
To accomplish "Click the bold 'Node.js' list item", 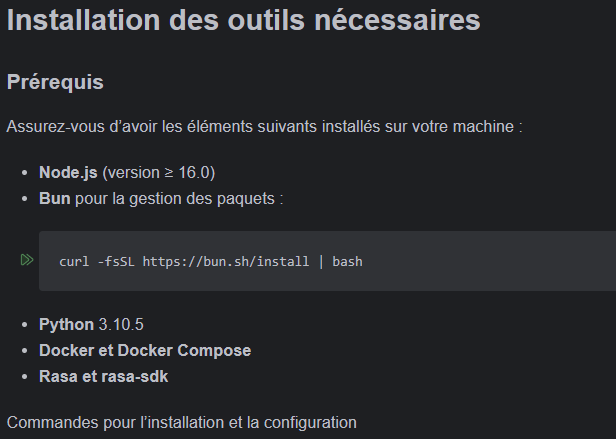I will click(x=68, y=172).
